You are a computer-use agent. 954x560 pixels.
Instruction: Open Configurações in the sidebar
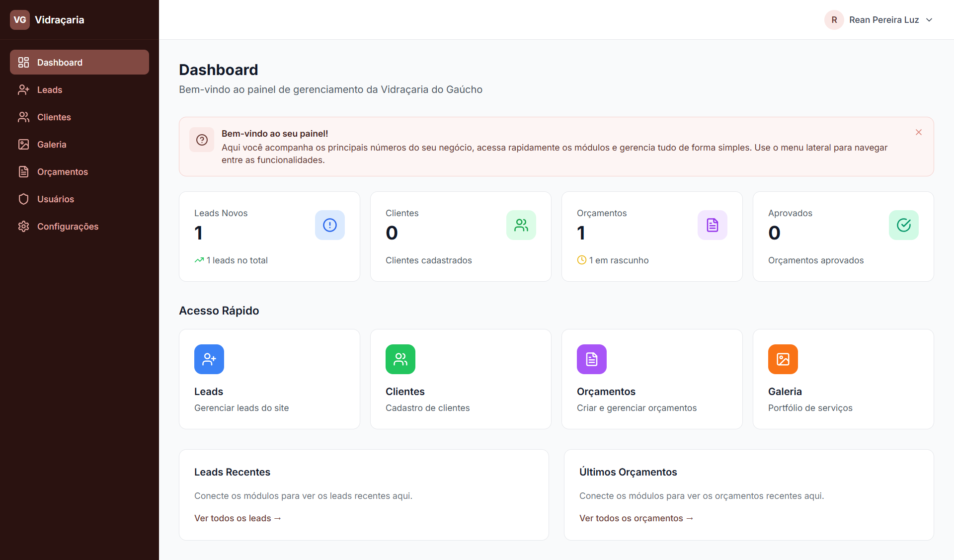pyautogui.click(x=68, y=227)
